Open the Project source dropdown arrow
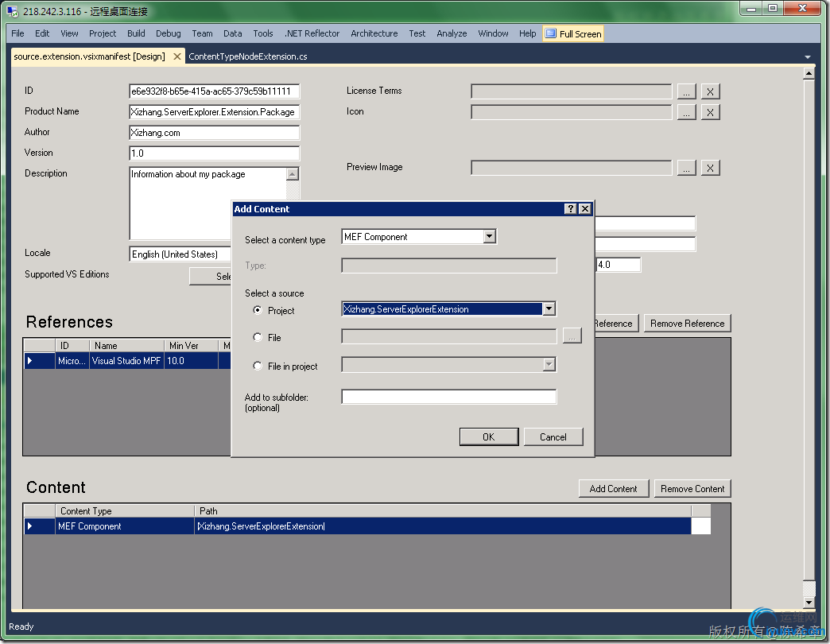830x644 pixels. coord(549,309)
